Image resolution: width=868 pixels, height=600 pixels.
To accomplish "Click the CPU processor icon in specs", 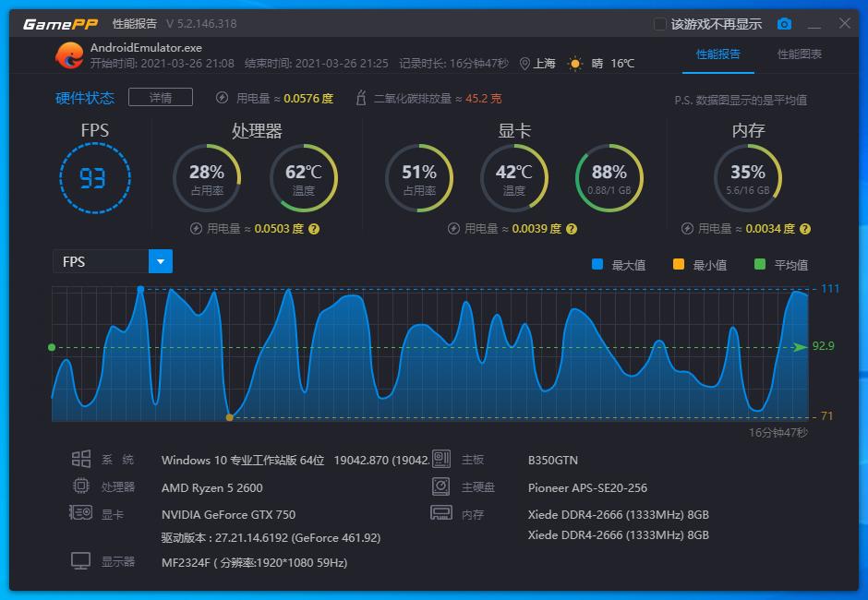I will [x=82, y=487].
